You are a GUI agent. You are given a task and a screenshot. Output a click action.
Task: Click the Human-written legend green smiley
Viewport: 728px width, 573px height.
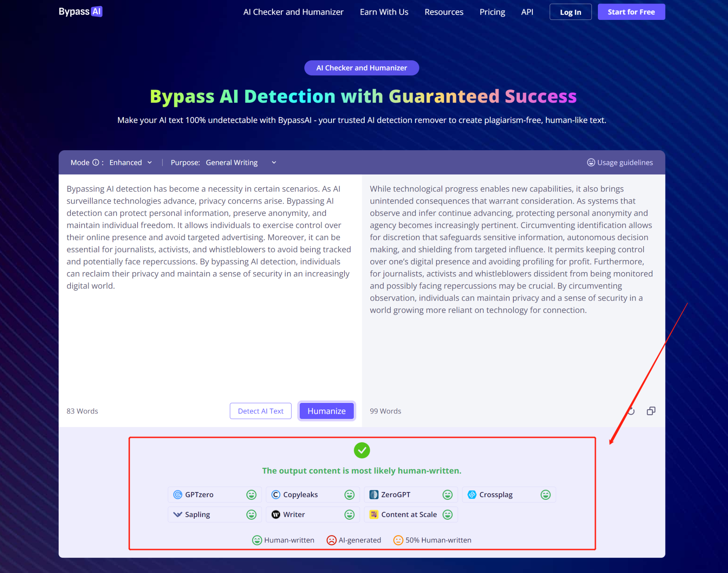257,540
